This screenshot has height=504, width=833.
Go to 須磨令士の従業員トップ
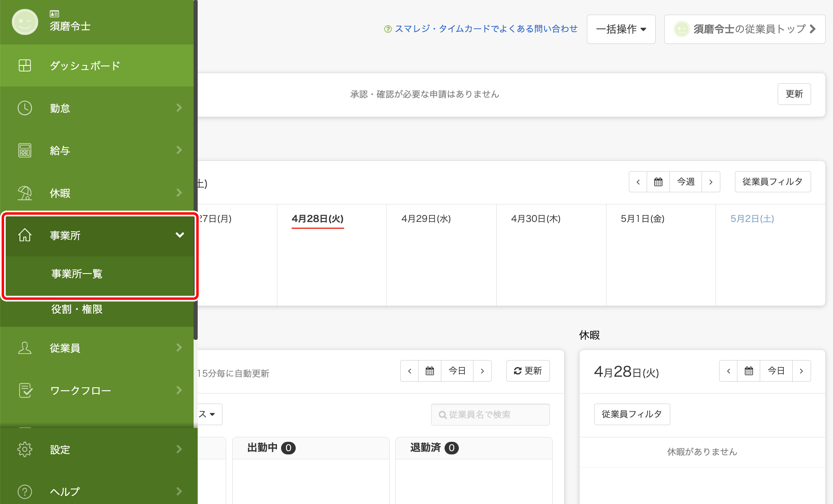[x=745, y=29]
